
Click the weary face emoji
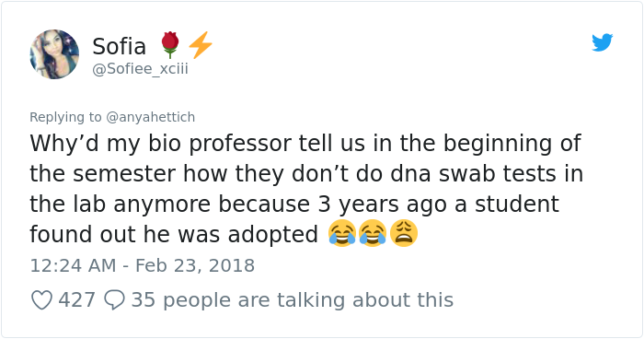404,233
